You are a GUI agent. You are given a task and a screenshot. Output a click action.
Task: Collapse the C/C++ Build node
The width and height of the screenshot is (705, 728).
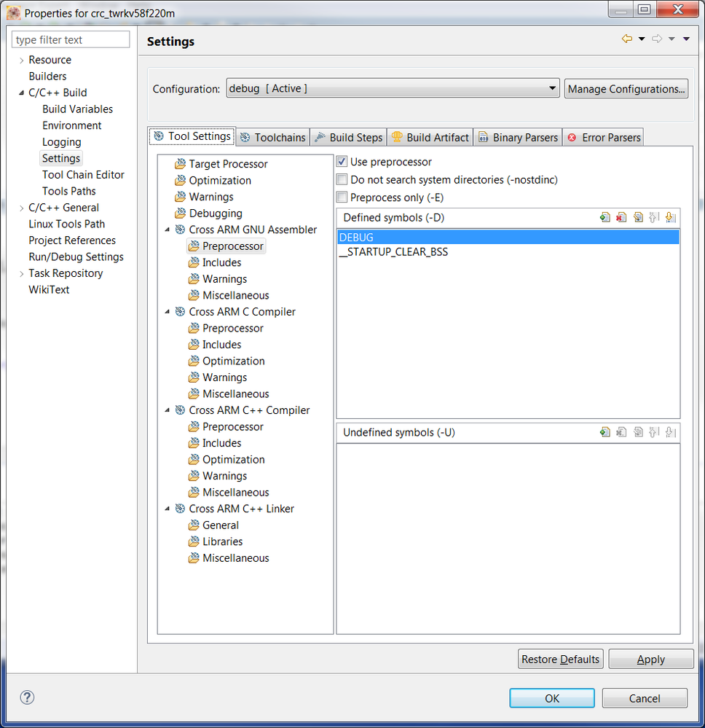pos(21,93)
